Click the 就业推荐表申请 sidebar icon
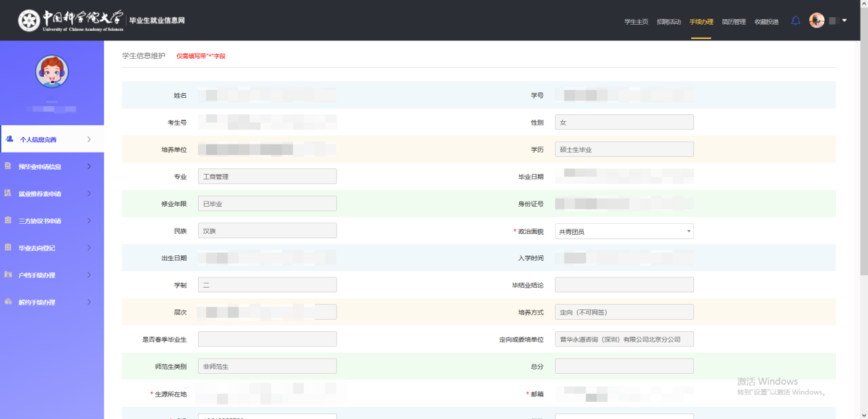This screenshot has height=419, width=868. (x=8, y=194)
